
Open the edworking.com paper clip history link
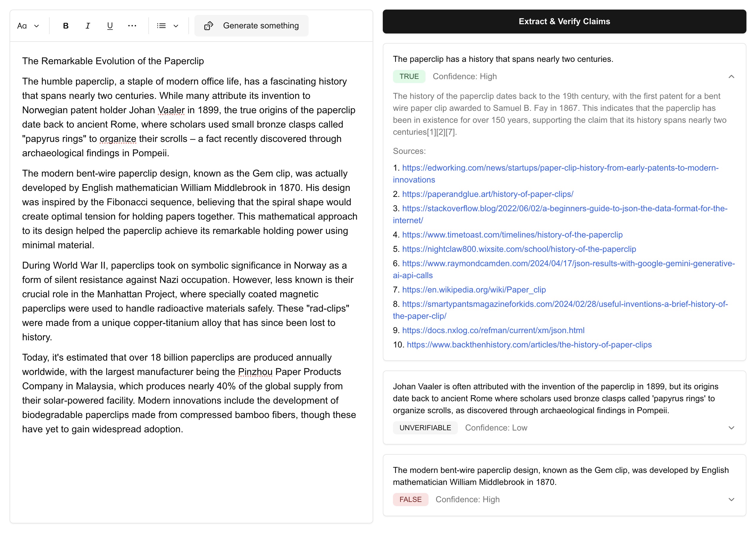point(560,168)
